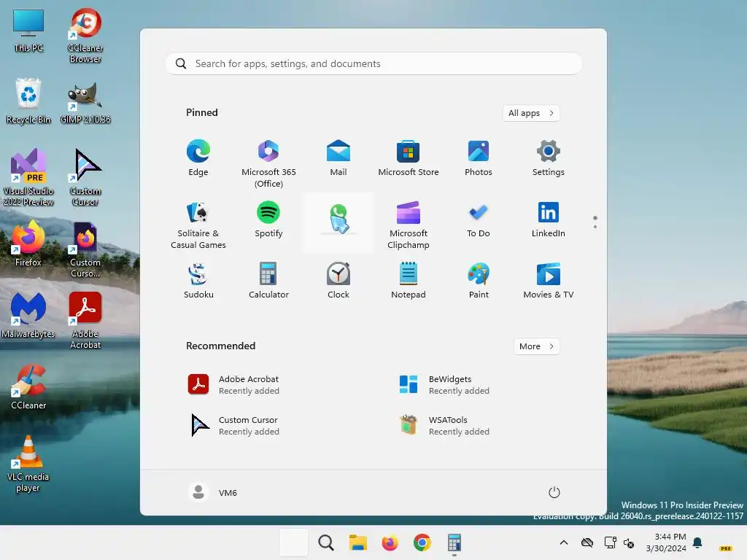Click muted volume tray icon
Screen dimensions: 747x560
pyautogui.click(x=628, y=542)
